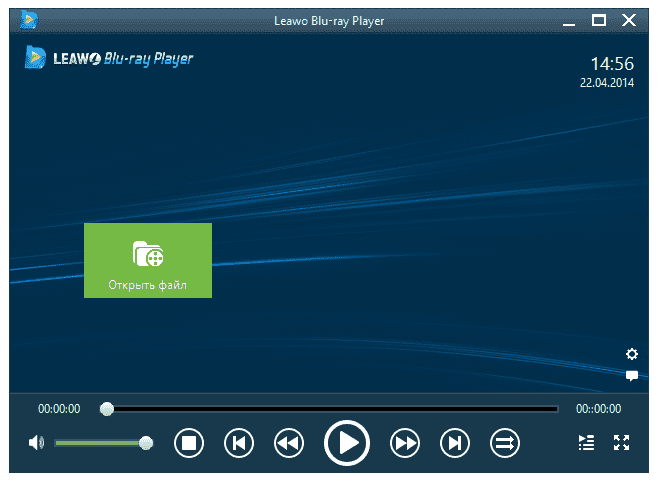Click the seek bar handle at start
The height and width of the screenshot is (481, 658).
pyautogui.click(x=107, y=409)
